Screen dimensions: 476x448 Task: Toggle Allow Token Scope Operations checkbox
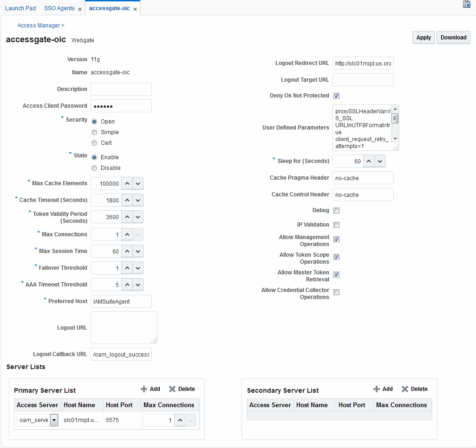point(336,257)
